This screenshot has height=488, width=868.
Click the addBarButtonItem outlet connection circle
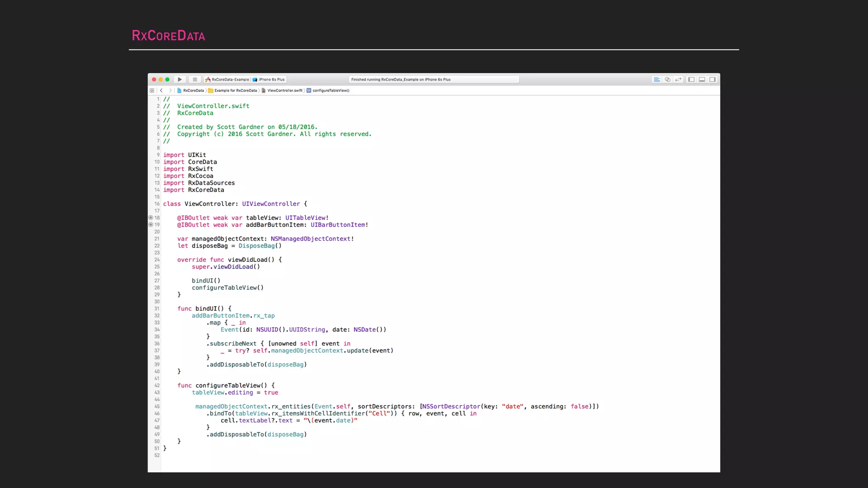[150, 225]
